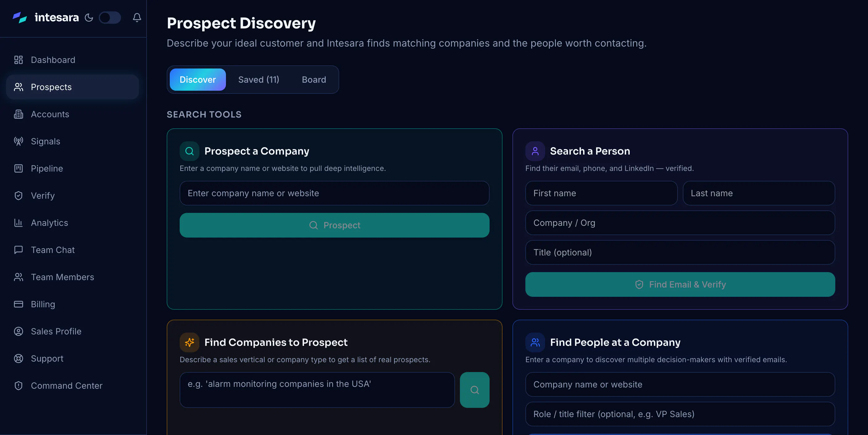868x435 pixels.
Task: Click the Search a Person user icon
Action: point(535,151)
